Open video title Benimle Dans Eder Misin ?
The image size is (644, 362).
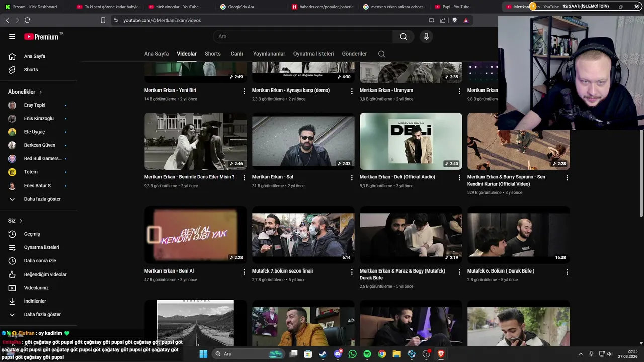189,177
